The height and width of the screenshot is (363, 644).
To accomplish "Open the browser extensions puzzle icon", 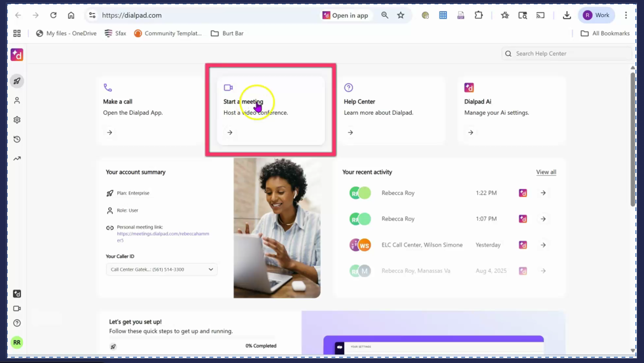I will coord(478,15).
